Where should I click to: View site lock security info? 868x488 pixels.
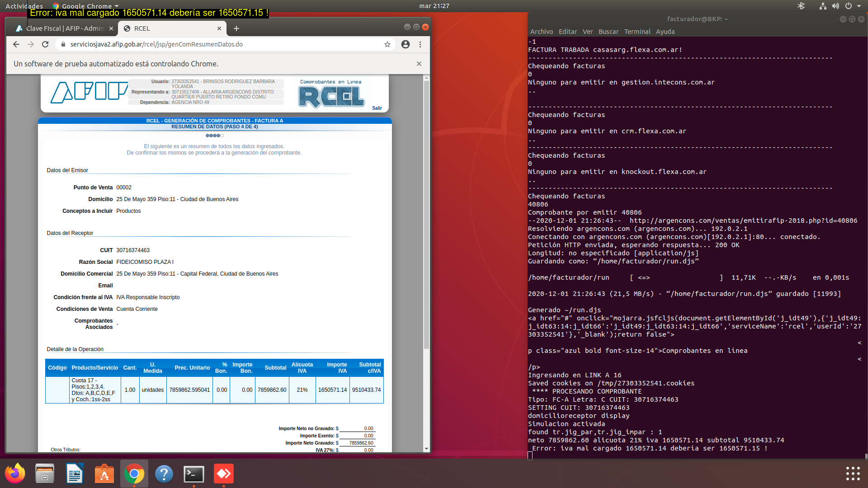tap(63, 44)
